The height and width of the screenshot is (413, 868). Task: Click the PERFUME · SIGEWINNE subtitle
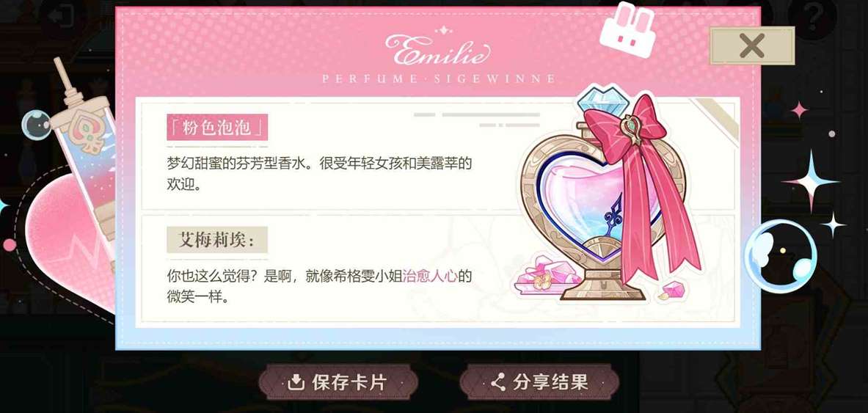pos(438,79)
